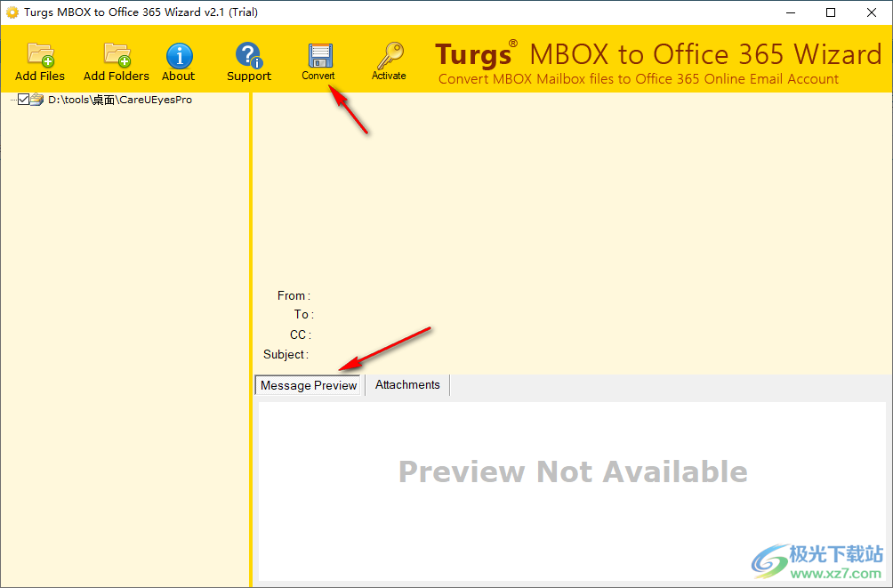The image size is (893, 588).
Task: Click the mailbox folder icon in tree
Action: coord(37,100)
